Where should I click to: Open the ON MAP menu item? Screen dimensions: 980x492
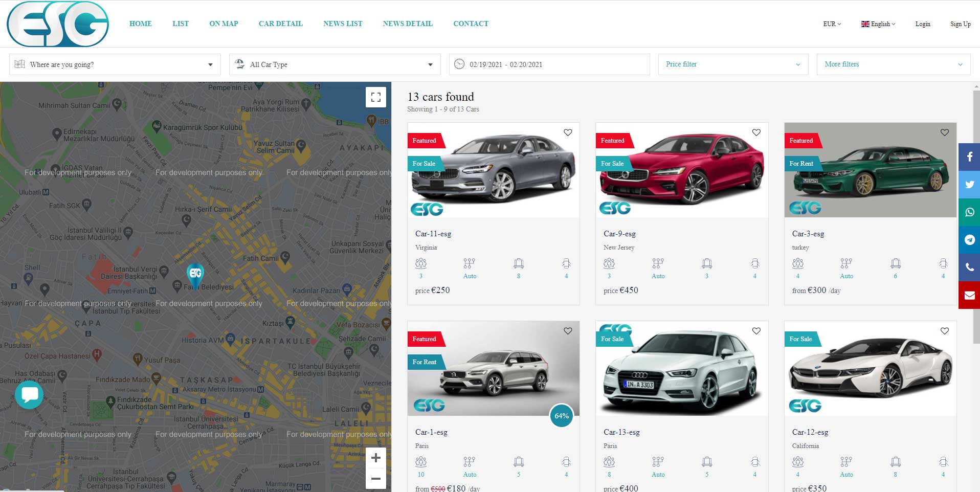pyautogui.click(x=224, y=24)
